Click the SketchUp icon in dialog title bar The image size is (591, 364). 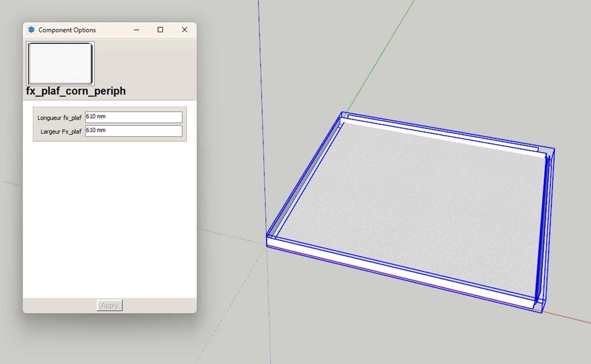31,30
